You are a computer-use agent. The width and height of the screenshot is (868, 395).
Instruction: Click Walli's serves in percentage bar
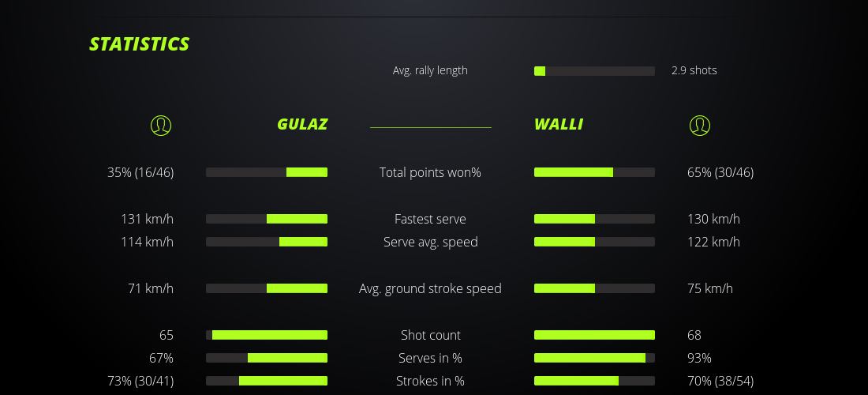[x=594, y=358]
